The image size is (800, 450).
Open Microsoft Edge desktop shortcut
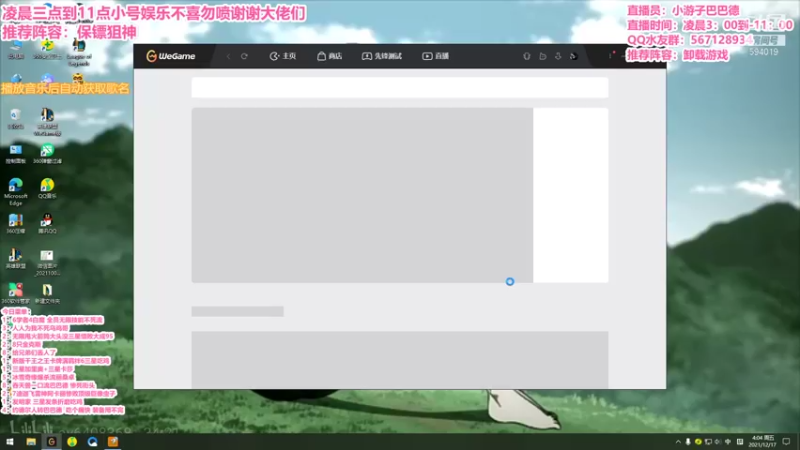pyautogui.click(x=15, y=192)
